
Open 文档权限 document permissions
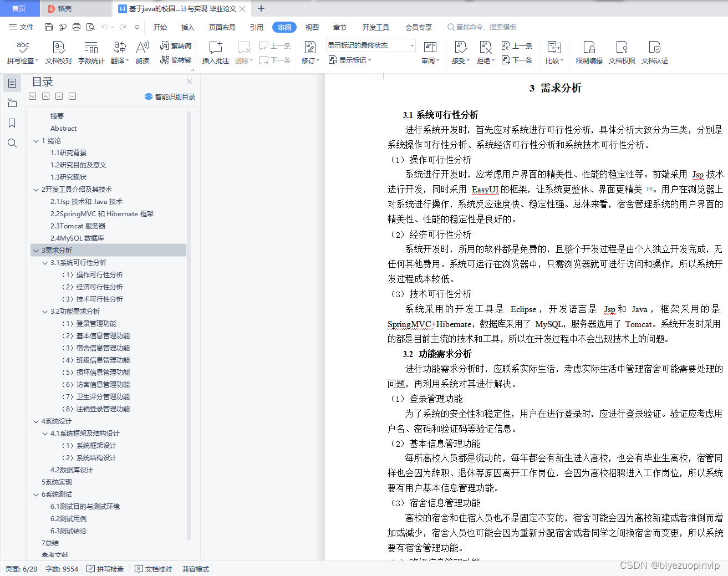[x=622, y=52]
